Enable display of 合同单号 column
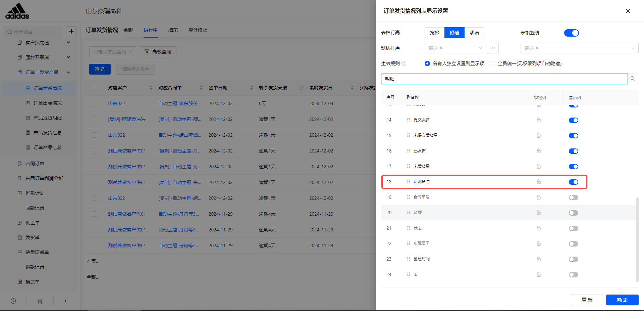Image resolution: width=644 pixels, height=311 pixels. [574, 197]
